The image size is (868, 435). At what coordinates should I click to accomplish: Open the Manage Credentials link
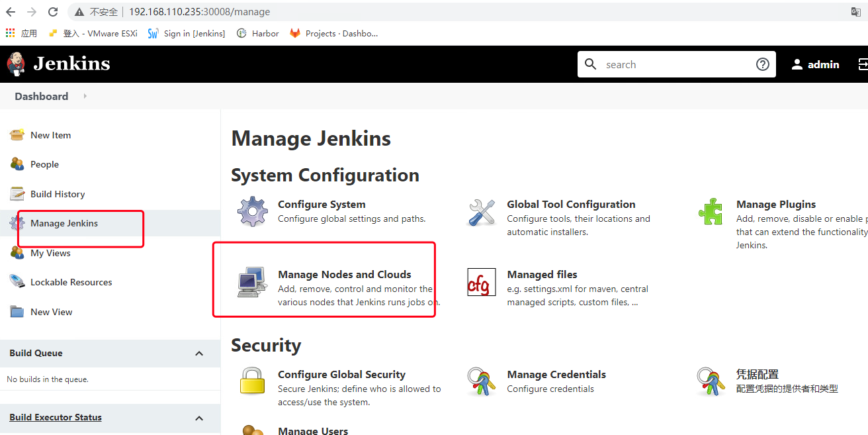556,375
